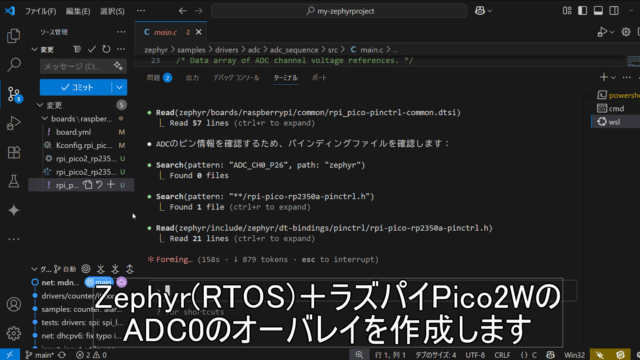Generate commit message with sparkle icon
640x360 pixels.
coord(118,66)
